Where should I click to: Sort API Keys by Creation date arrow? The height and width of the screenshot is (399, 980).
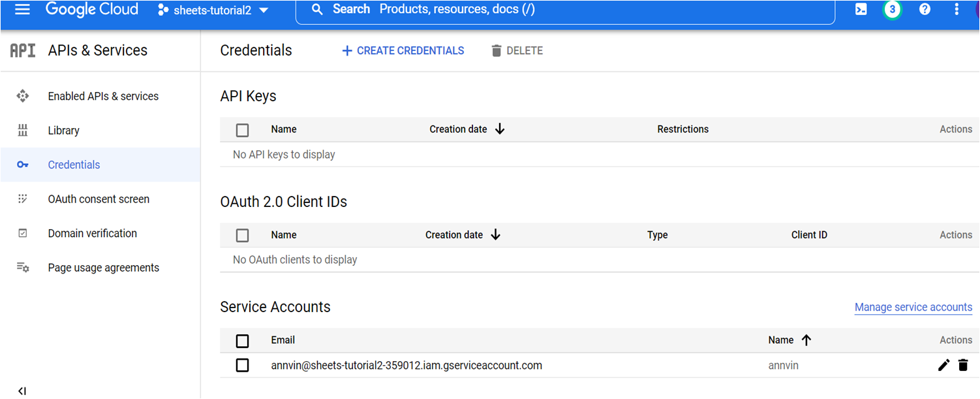pyautogui.click(x=500, y=129)
